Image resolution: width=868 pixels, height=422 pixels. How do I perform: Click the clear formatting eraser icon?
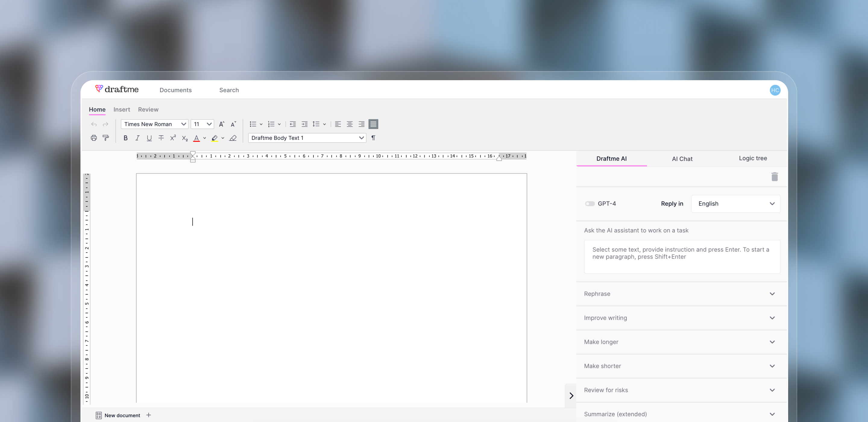tap(233, 138)
